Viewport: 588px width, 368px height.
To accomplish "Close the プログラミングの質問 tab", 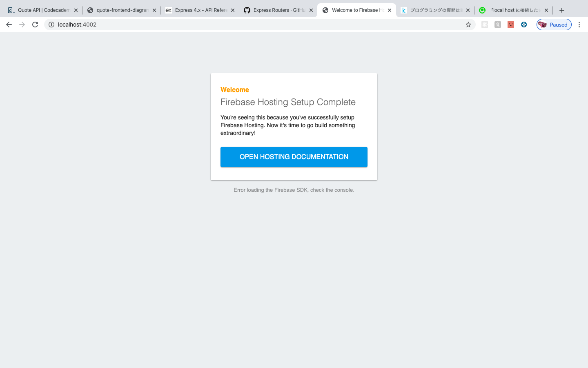I will coord(468,10).
